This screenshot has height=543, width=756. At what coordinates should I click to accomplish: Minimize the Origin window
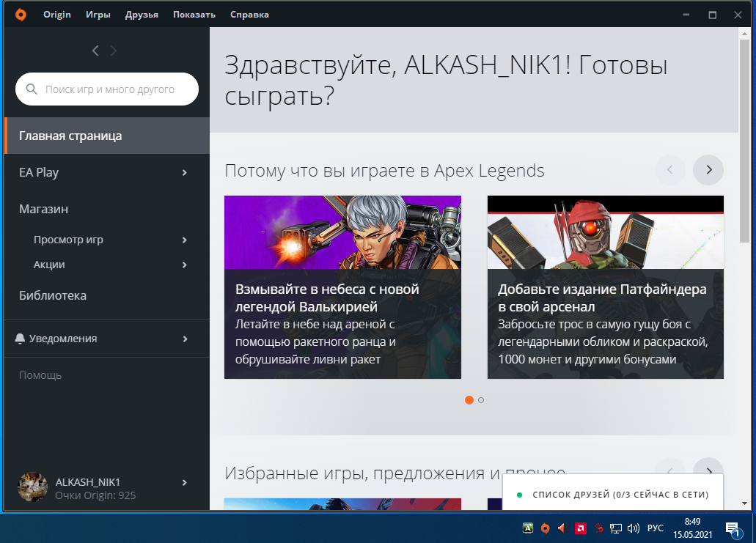click(x=686, y=15)
